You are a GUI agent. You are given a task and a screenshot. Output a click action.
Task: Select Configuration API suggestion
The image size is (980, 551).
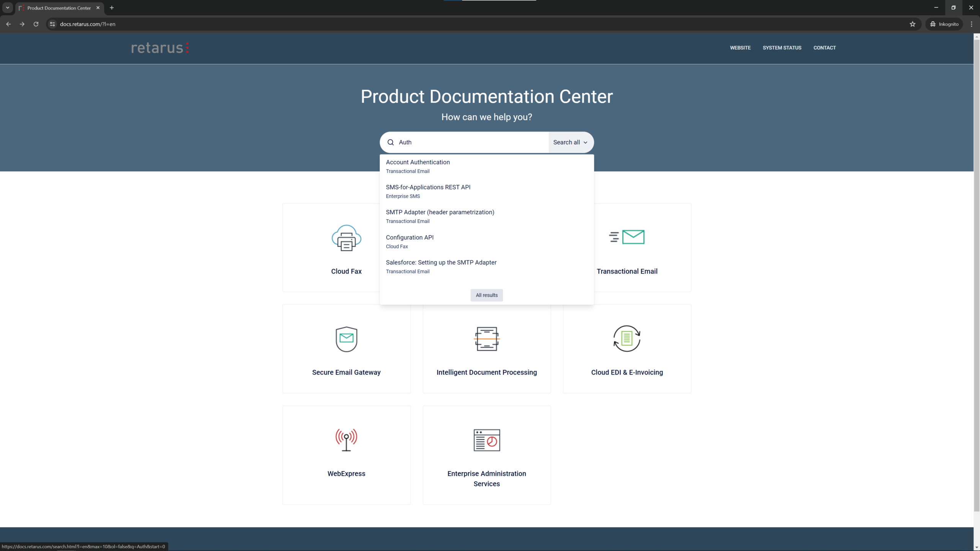[487, 241]
